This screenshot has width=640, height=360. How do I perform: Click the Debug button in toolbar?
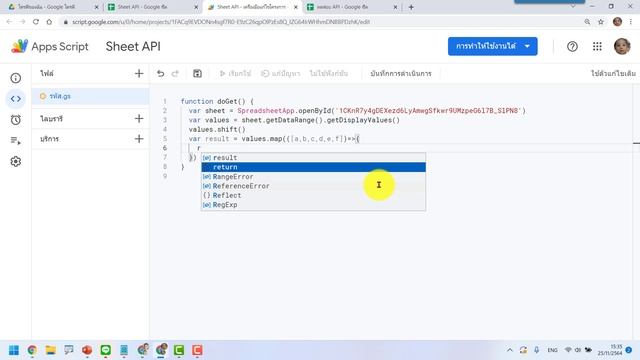pos(280,73)
